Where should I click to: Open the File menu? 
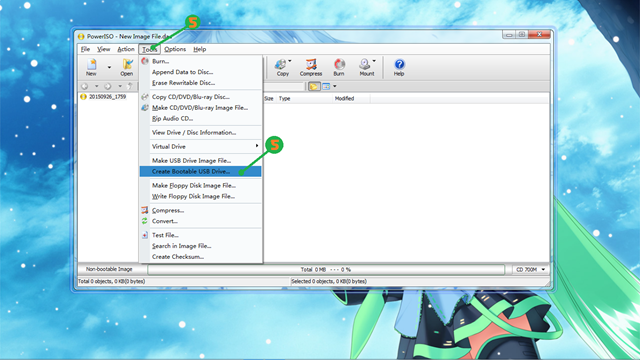click(85, 49)
